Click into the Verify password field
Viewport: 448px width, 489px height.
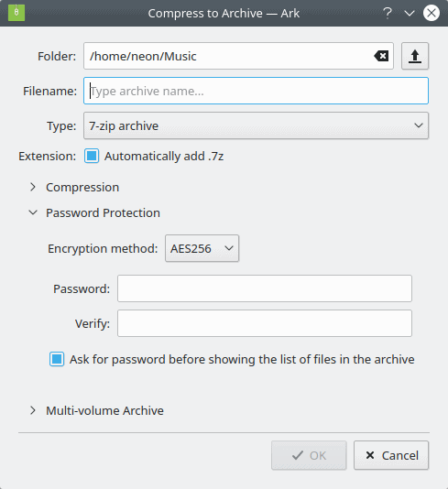pos(265,323)
